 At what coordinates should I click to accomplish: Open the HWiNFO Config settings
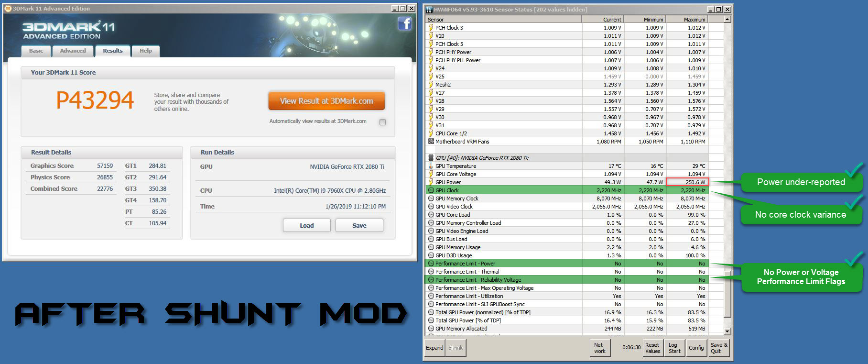[x=696, y=348]
